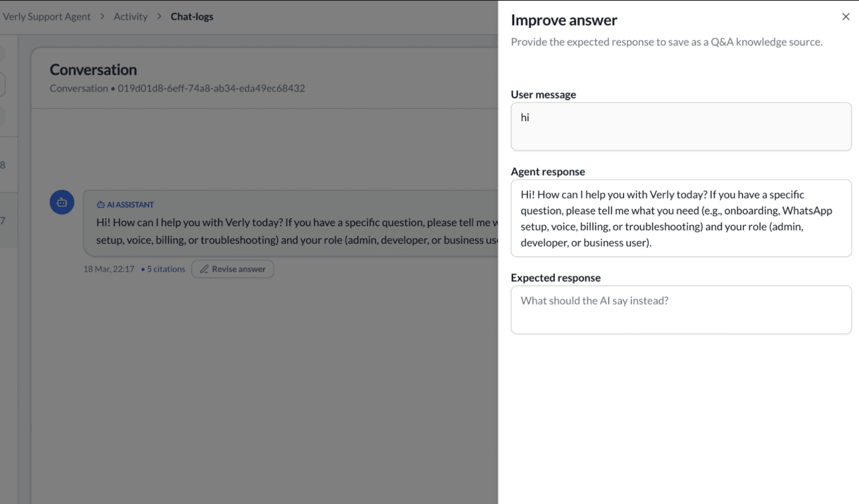Click the round blue robot avatar
Viewport: 859px width, 504px height.
click(62, 202)
